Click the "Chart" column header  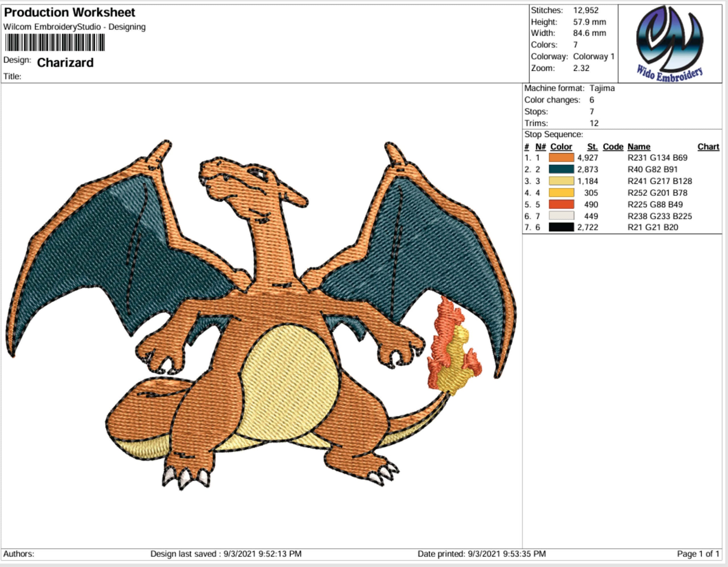pyautogui.click(x=708, y=147)
